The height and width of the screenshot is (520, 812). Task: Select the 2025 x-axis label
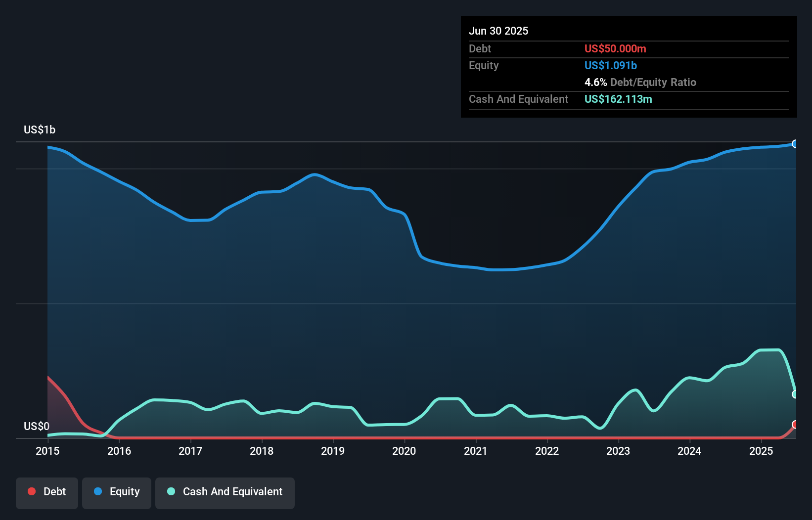[761, 451]
